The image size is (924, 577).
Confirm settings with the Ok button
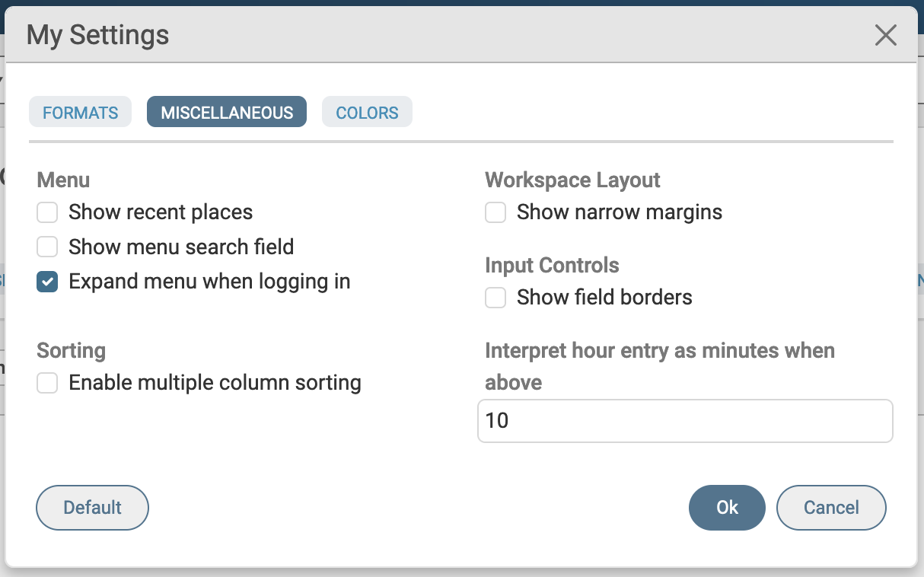click(727, 508)
